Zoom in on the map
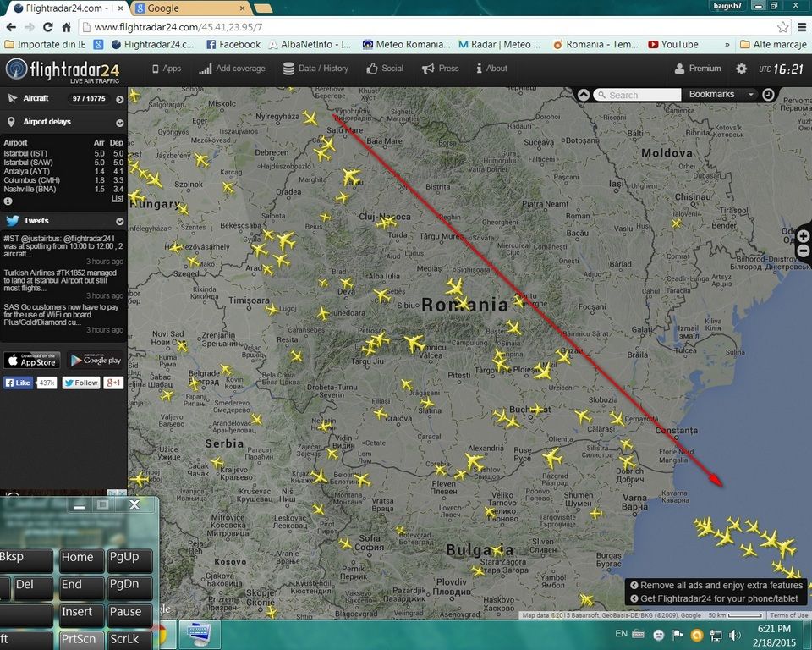The width and height of the screenshot is (812, 650). click(804, 236)
